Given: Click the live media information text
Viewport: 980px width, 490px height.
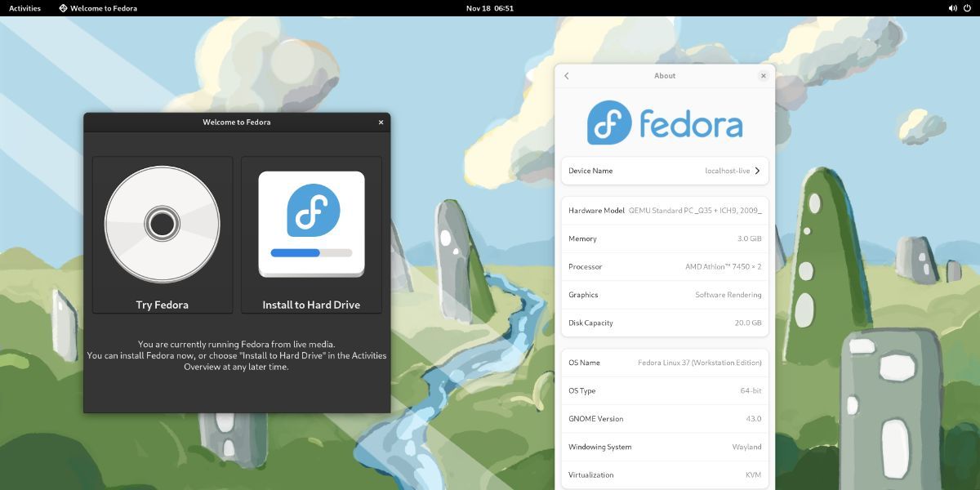Looking at the screenshot, I should (237, 355).
